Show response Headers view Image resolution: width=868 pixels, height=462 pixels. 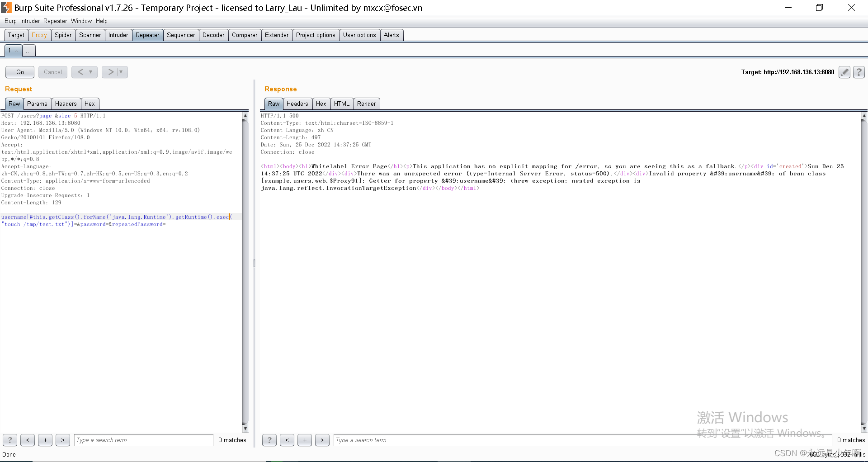pyautogui.click(x=297, y=104)
